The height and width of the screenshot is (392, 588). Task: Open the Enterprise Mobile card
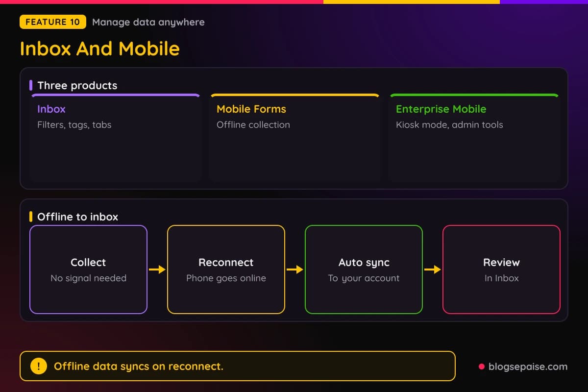point(474,138)
